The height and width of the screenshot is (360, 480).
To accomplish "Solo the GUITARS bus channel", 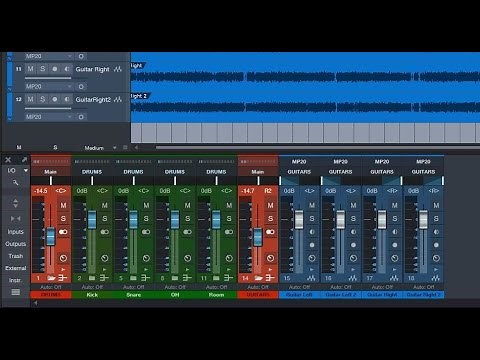I will 270,219.
